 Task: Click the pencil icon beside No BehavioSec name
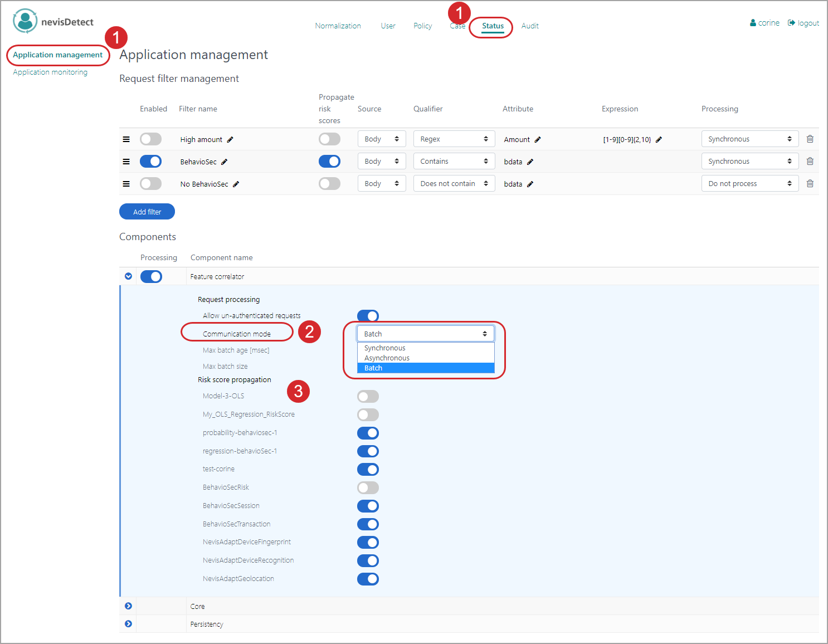236,184
